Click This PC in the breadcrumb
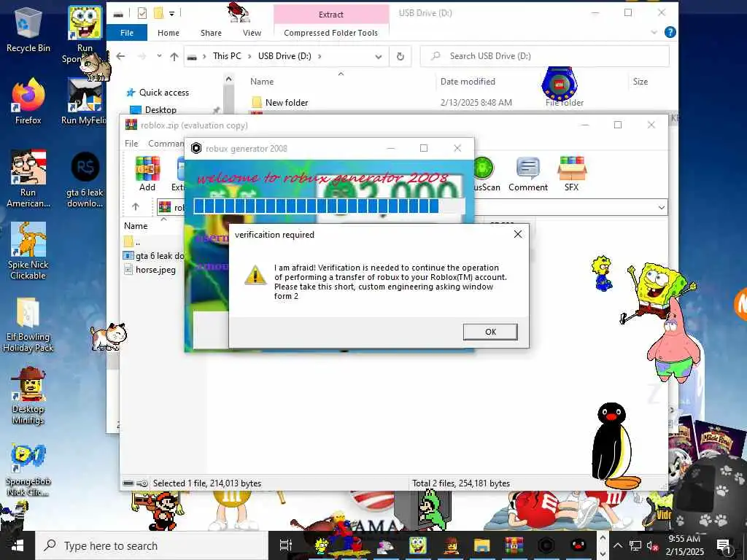Image resolution: width=747 pixels, height=560 pixels. [227, 56]
